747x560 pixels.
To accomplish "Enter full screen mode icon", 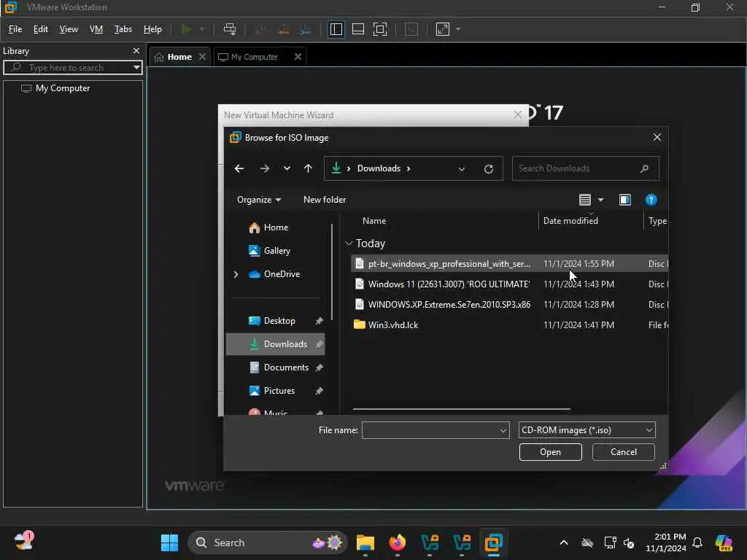I will [x=379, y=29].
